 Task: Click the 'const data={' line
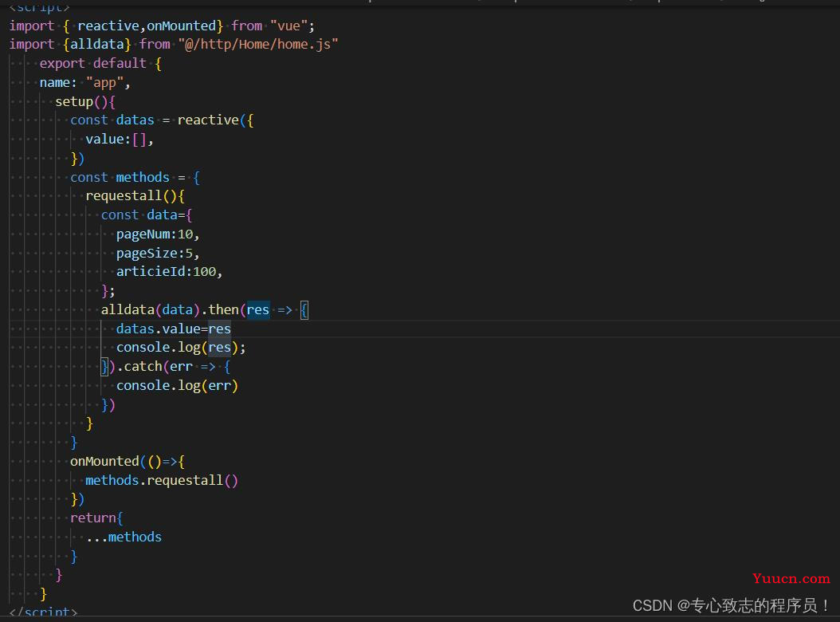[x=147, y=215]
